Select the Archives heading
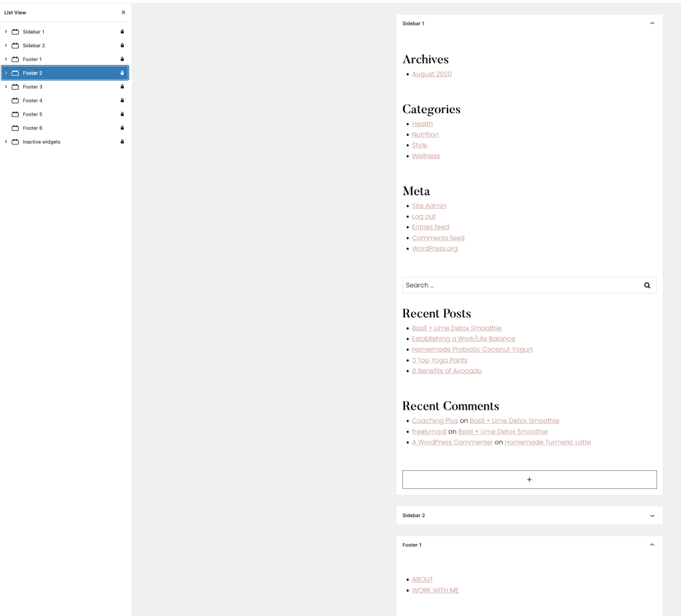681x616 pixels. coord(426,59)
